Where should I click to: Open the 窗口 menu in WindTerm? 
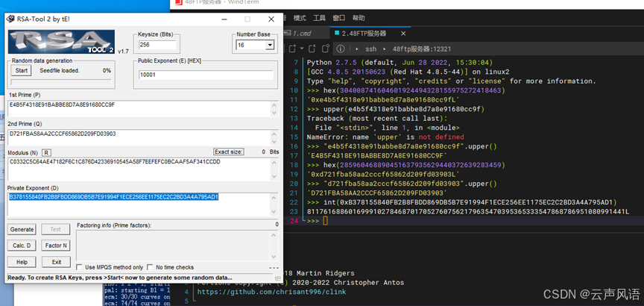[339, 18]
